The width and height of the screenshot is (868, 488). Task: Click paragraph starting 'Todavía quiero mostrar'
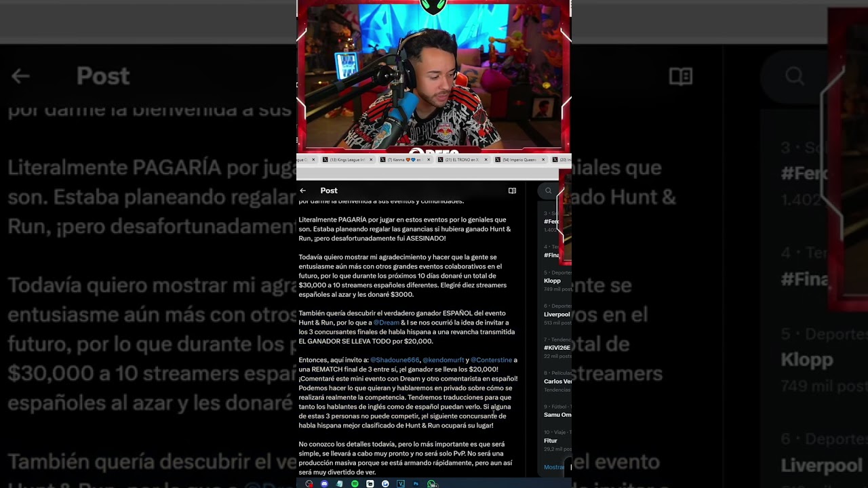(x=404, y=276)
